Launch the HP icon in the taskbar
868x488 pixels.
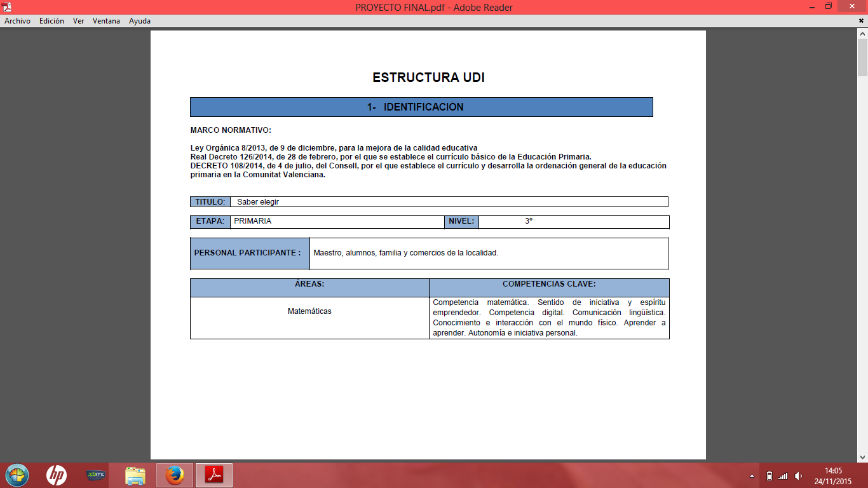(x=56, y=475)
